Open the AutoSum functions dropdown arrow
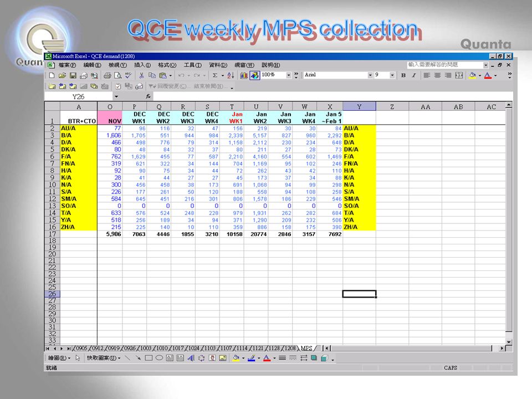532x399 pixels. click(x=223, y=75)
